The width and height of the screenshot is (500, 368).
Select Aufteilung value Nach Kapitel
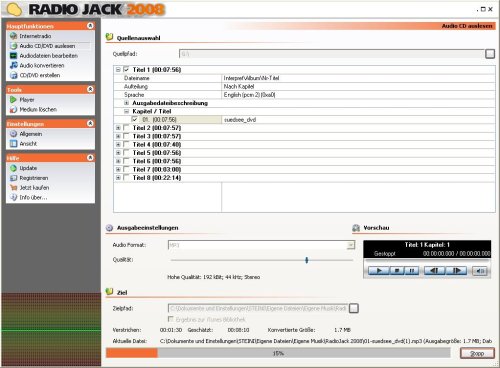click(x=239, y=86)
